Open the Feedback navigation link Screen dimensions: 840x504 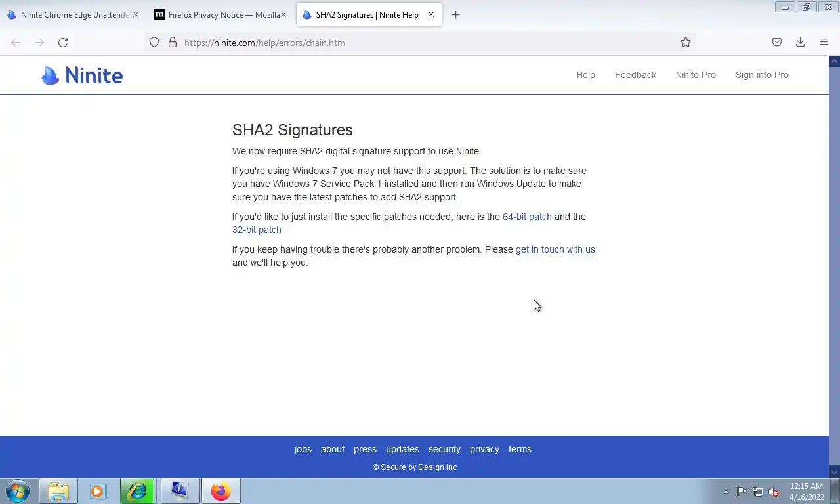point(635,75)
